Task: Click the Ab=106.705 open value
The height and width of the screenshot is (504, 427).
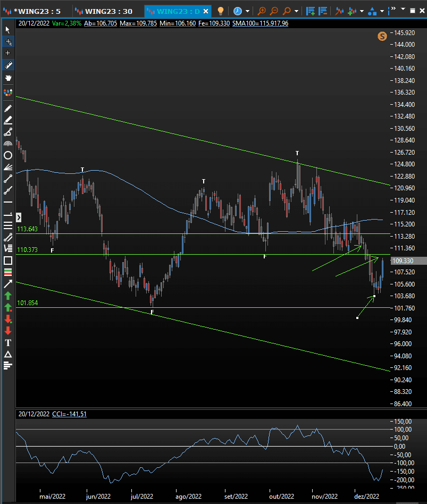Action: click(x=101, y=23)
